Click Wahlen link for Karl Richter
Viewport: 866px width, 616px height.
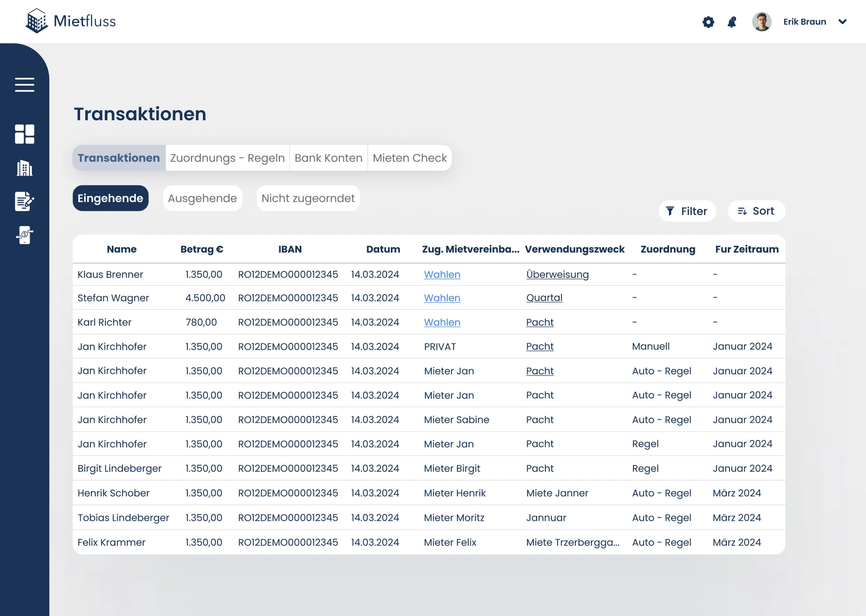click(442, 322)
